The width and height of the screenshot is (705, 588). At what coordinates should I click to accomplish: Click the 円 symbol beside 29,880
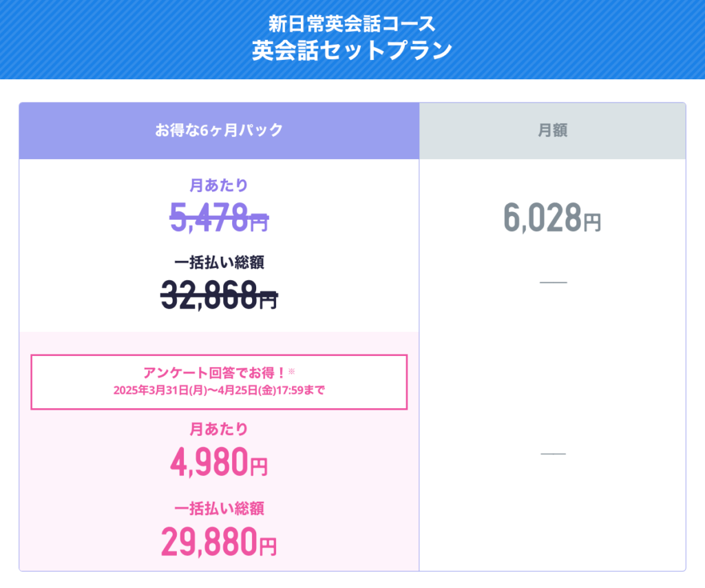tap(268, 547)
